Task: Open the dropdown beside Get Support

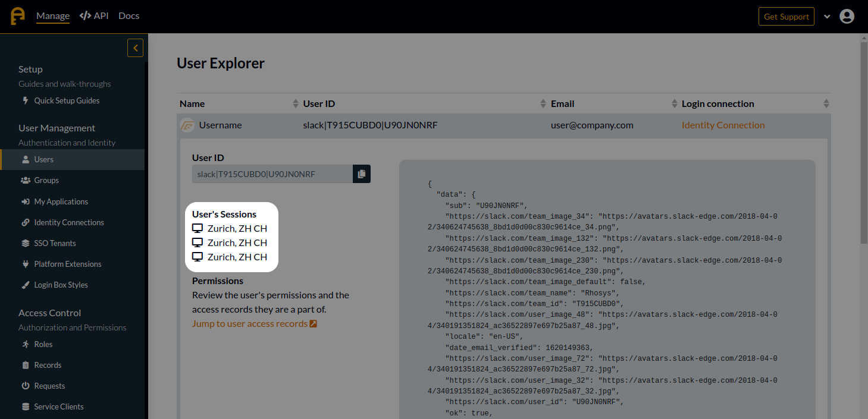Action: 827,17
